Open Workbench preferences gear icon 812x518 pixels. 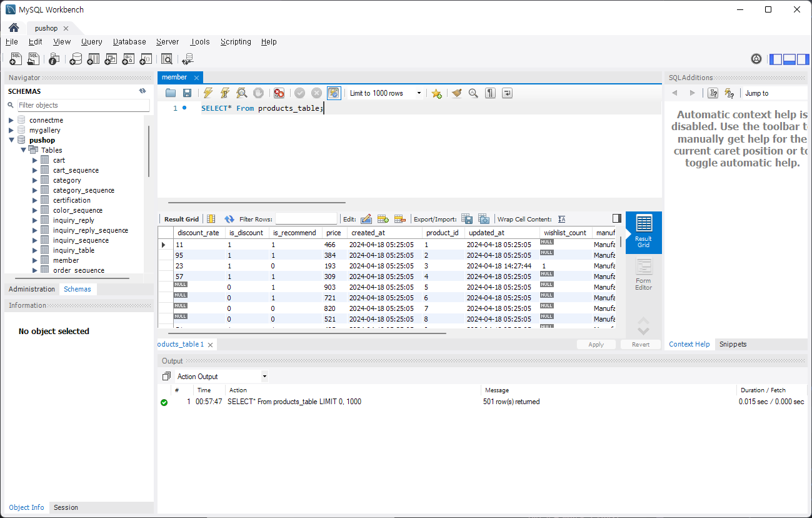(756, 59)
